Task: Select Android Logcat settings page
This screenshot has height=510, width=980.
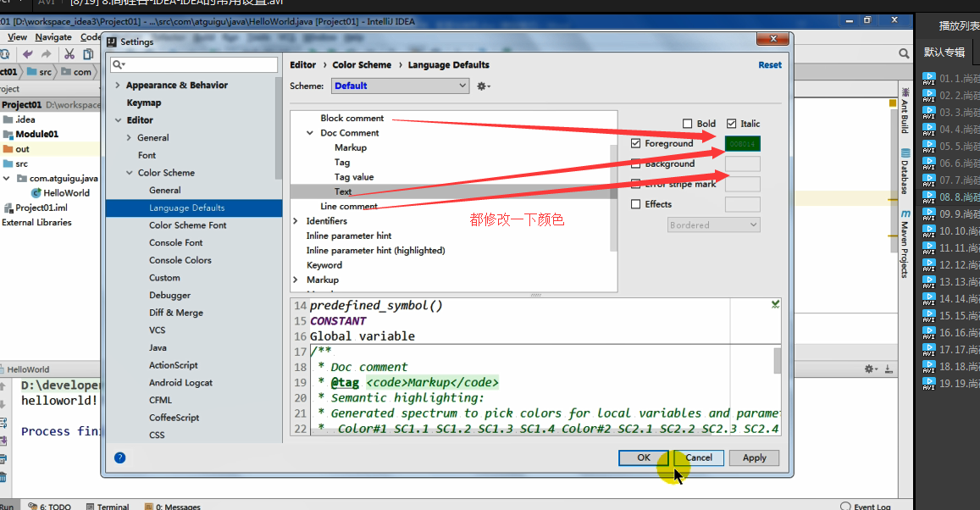Action: pyautogui.click(x=180, y=383)
